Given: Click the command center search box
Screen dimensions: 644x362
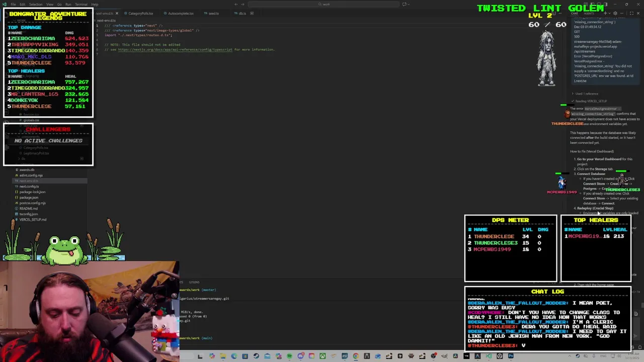Looking at the screenshot, I should pyautogui.click(x=325, y=5).
